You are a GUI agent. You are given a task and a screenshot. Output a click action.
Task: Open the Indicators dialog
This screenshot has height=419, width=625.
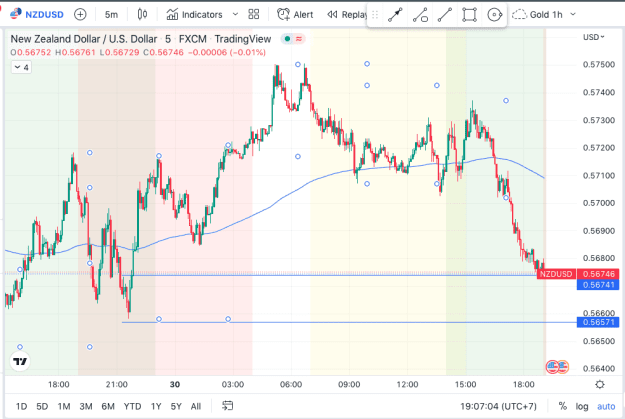tap(195, 15)
